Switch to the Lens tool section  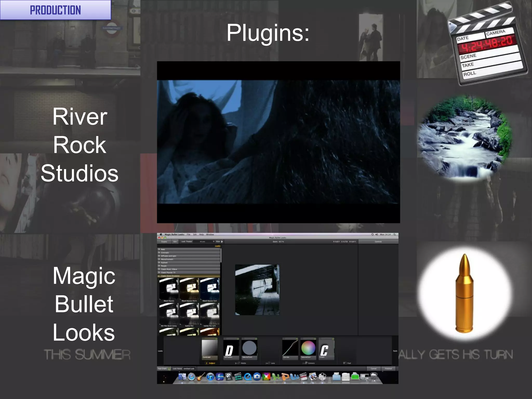pos(270,363)
